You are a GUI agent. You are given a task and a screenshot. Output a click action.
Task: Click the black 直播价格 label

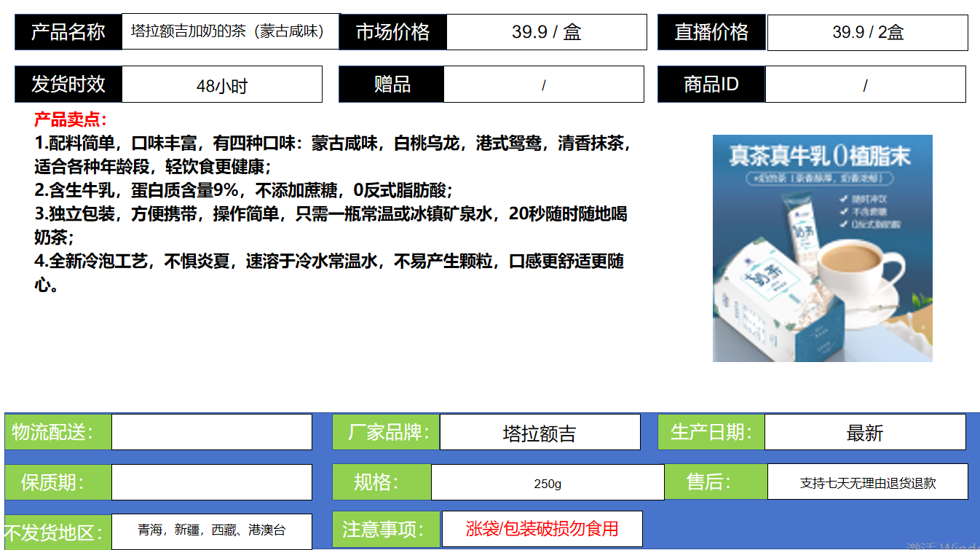point(711,33)
